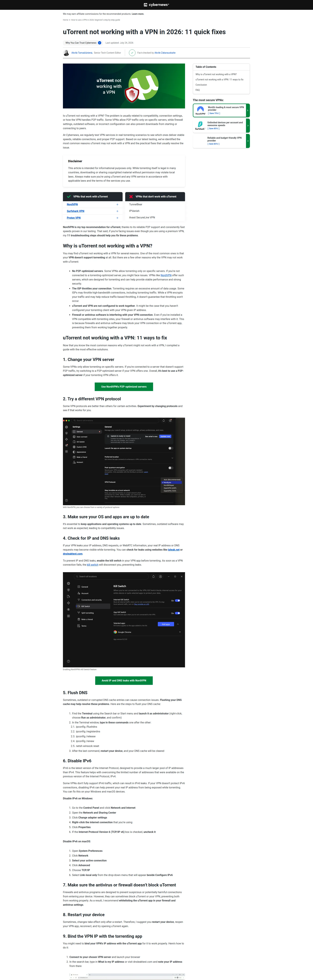The image size is (313, 980).
Task: Click the Cybernews logo in header
Action: pos(156,5)
